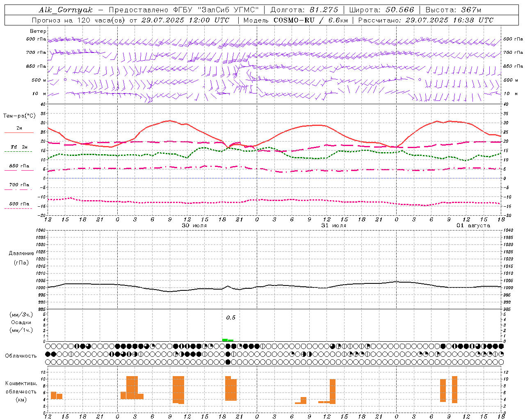Viewport: 525px width, 420px height.
Task: Click '500 гПа' in temperature legend
Action: [19, 203]
